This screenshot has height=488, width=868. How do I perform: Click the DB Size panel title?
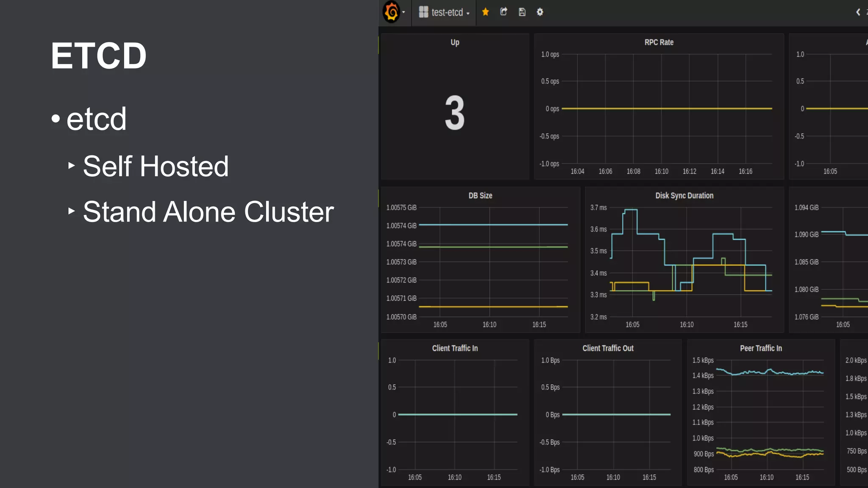pos(480,196)
